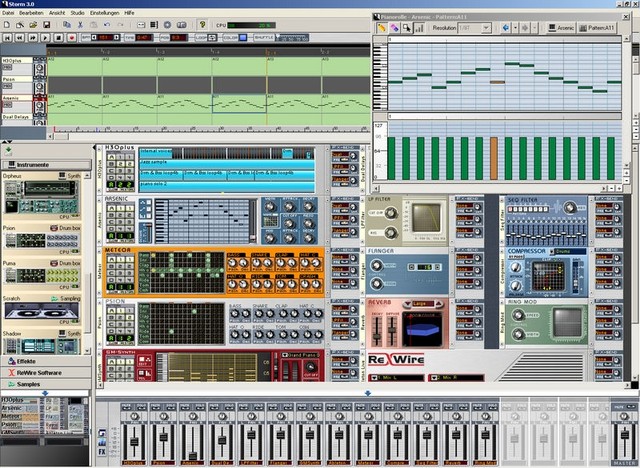
Task: Open the Ansicht menu
Action: pos(57,13)
